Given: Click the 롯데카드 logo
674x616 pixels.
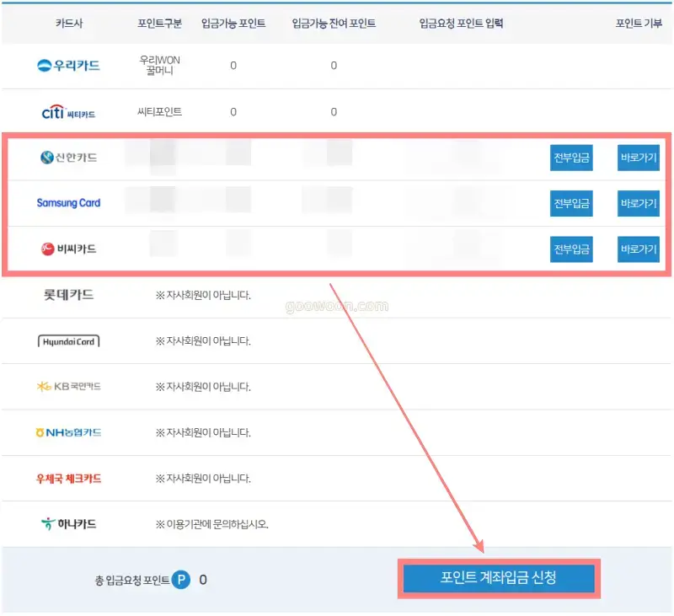Looking at the screenshot, I should pyautogui.click(x=68, y=295).
